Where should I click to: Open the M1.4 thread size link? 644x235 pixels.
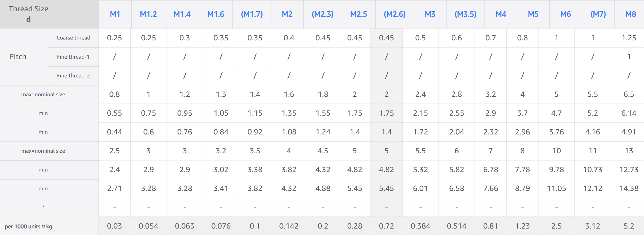tap(182, 14)
